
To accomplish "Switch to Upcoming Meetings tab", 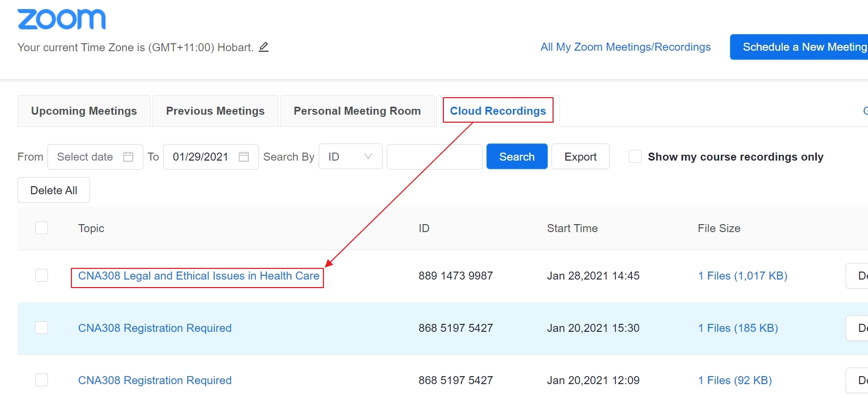I will pyautogui.click(x=84, y=111).
